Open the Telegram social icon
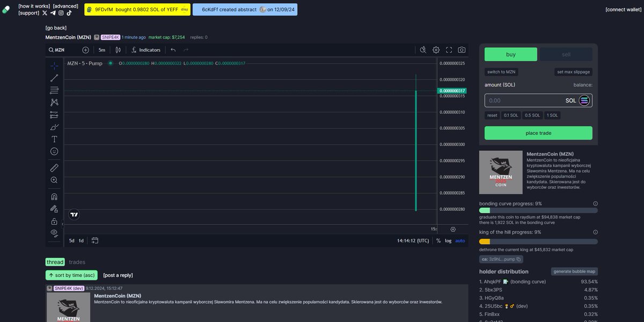This screenshot has height=322, width=644. point(53,13)
